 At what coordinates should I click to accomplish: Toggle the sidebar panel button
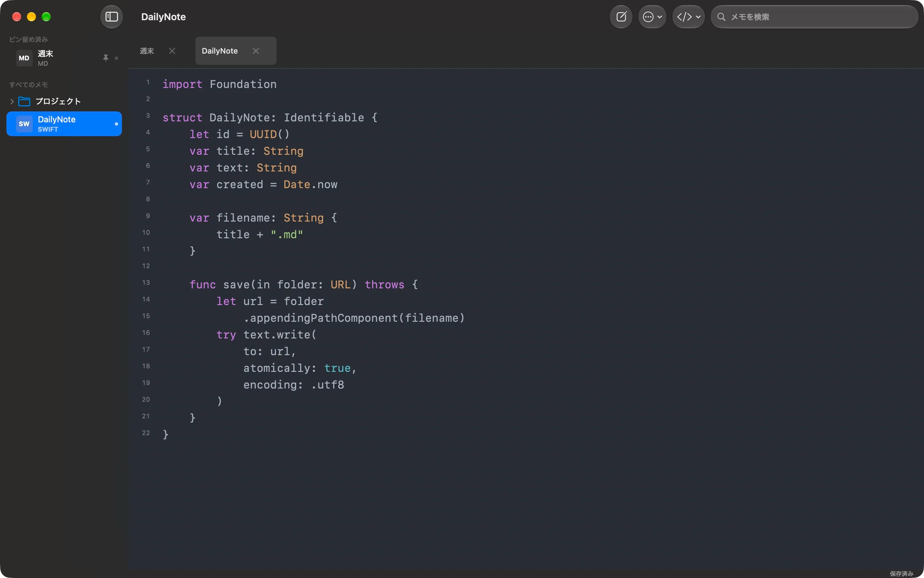click(x=112, y=17)
